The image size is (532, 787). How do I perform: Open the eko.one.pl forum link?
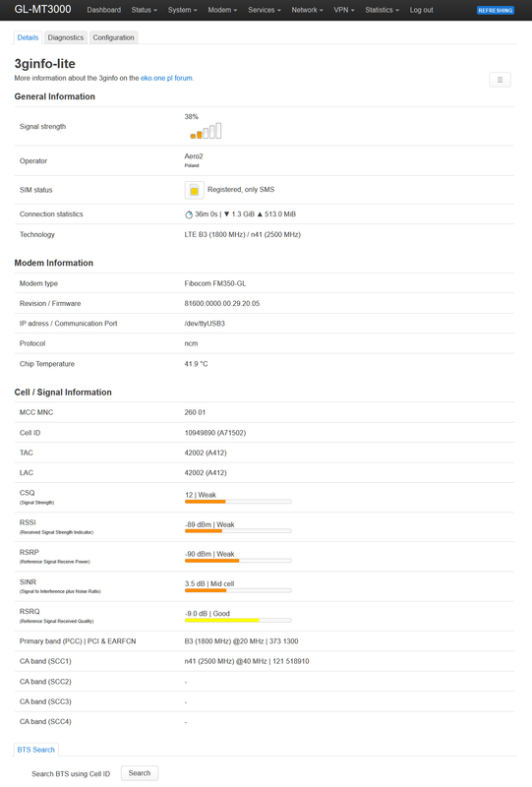pos(166,79)
